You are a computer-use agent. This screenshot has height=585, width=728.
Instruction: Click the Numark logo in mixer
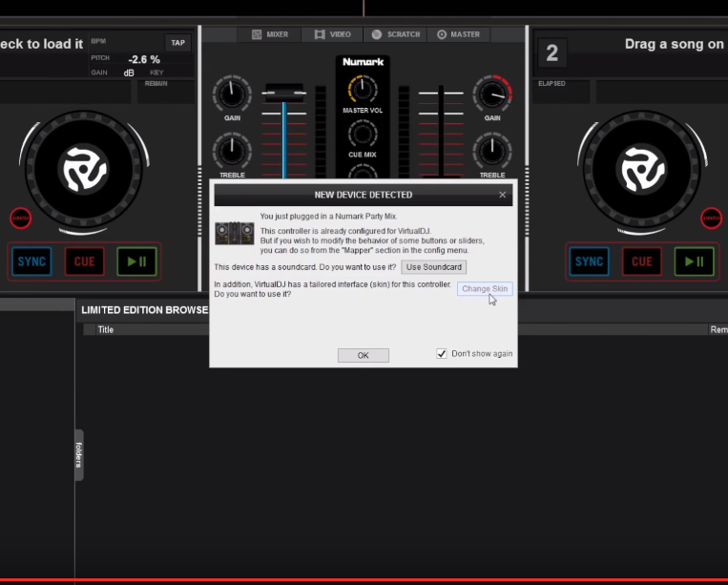[x=364, y=62]
